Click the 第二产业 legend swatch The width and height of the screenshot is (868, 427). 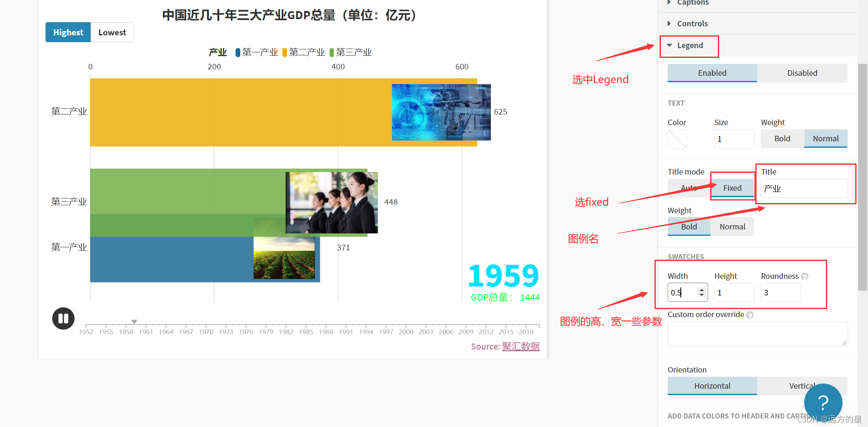[x=285, y=52]
